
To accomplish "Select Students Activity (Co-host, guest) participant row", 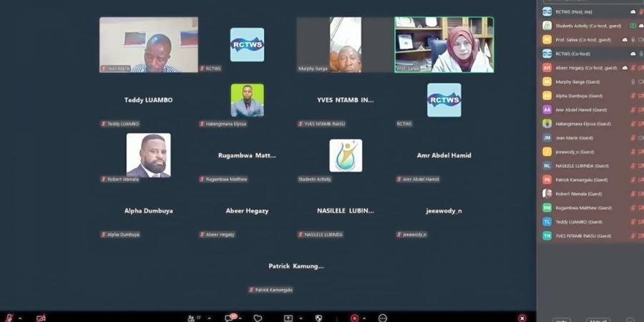I will pos(590,26).
